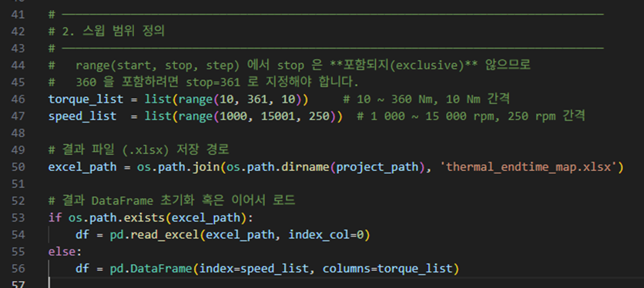The width and height of the screenshot is (644, 288).
Task: Click the comment '# 10 ~ 360 Nm, 10 Nm 간격'
Action: click(x=427, y=99)
